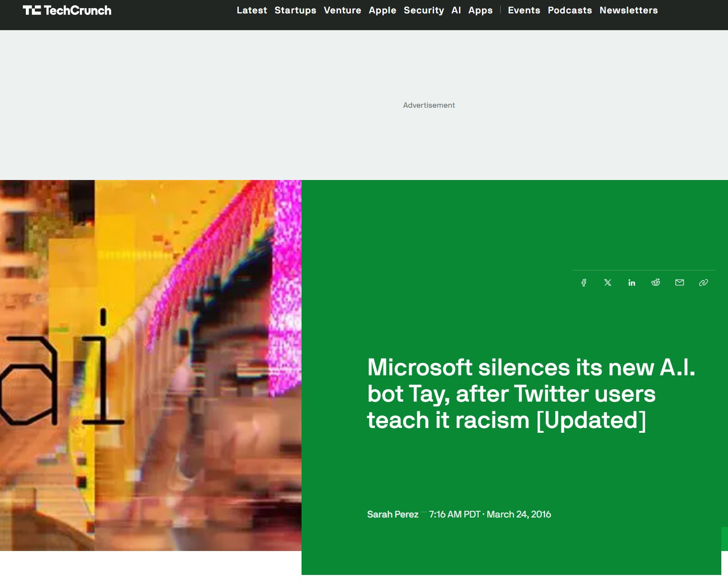Share article on Facebook

pos(584,282)
